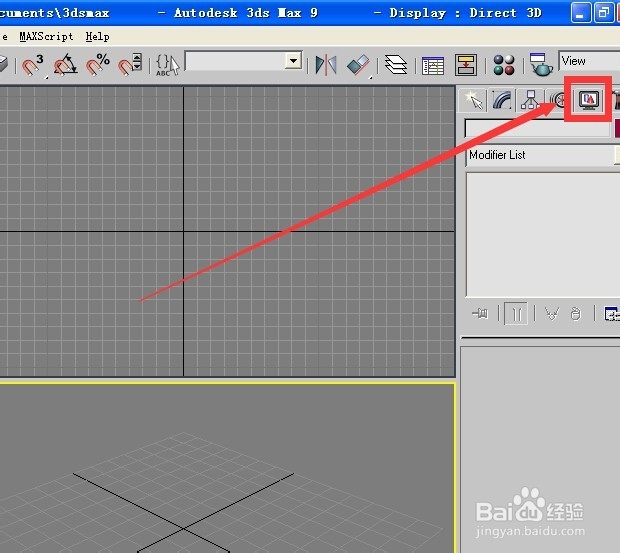The image size is (620, 553).
Task: Click inside the Perspective viewport
Action: coord(227,468)
